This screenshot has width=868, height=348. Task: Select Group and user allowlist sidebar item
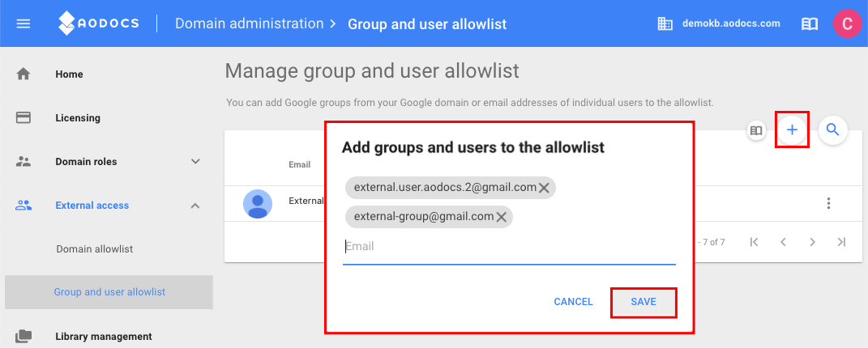point(109,291)
